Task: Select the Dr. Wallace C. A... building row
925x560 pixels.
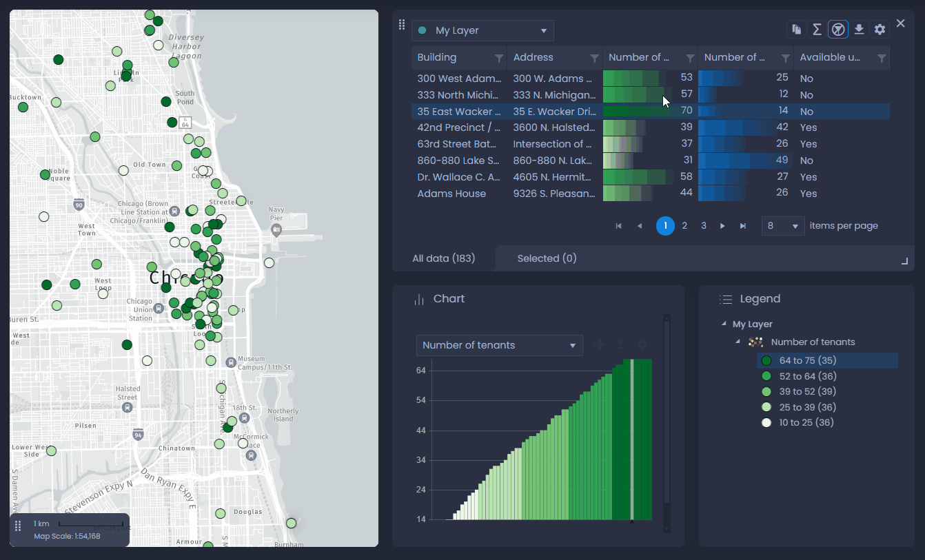Action: tap(650, 177)
